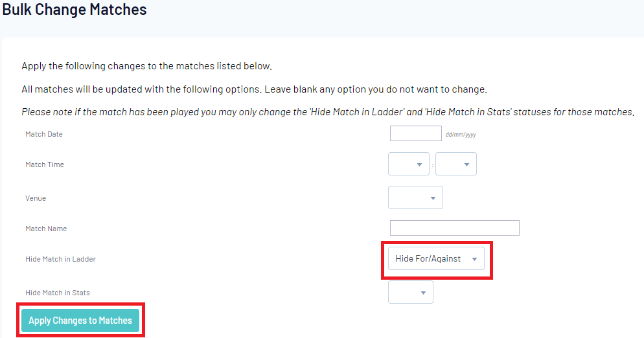644x338 pixels.
Task: Click the Bulk Change Matches heading
Action: (75, 10)
